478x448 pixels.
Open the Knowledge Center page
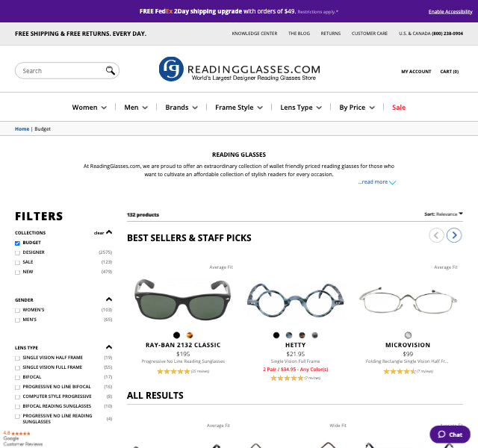(x=255, y=34)
